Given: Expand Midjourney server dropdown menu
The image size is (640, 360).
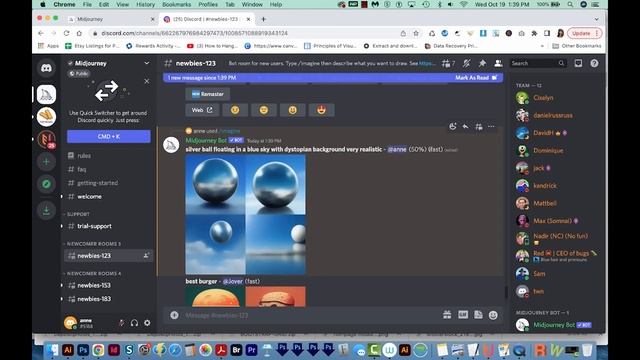Looking at the screenshot, I should [147, 63].
